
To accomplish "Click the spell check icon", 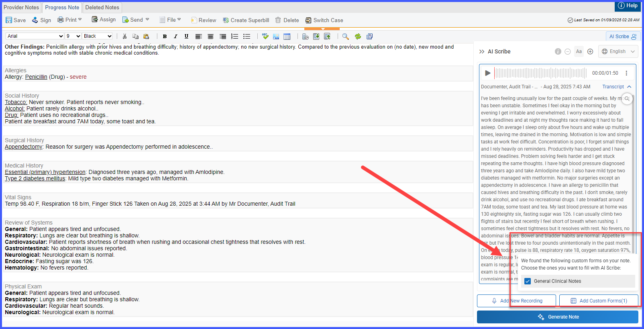I will 265,36.
